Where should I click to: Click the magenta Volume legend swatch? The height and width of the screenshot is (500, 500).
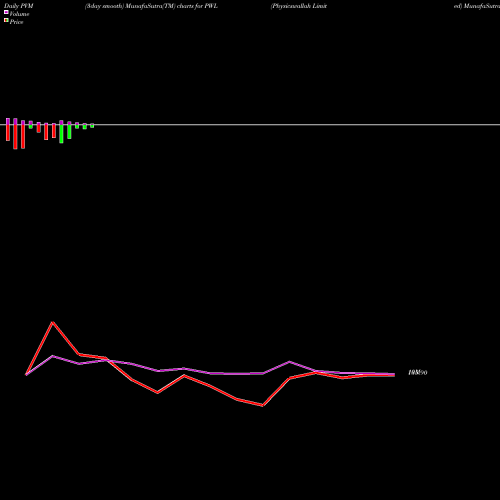coord(6,12)
